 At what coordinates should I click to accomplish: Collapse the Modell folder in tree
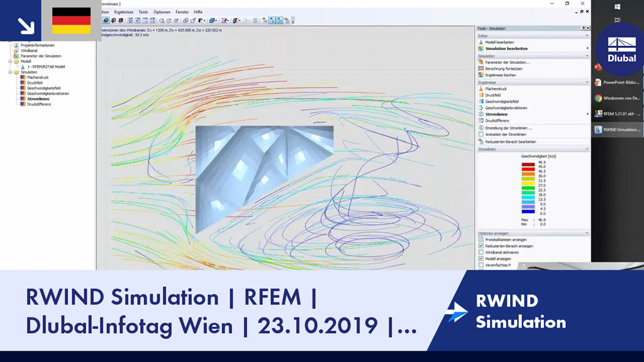click(x=10, y=61)
